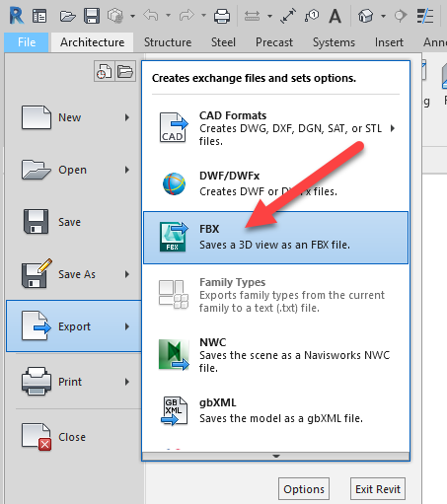Select the Measure tool icon
Image resolution: width=447 pixels, height=504 pixels.
click(252, 16)
